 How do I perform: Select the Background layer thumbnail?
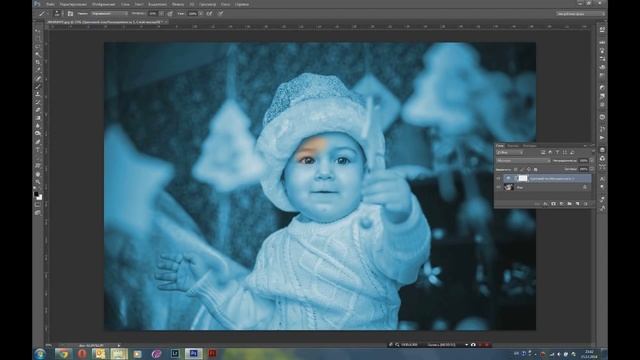pos(509,187)
